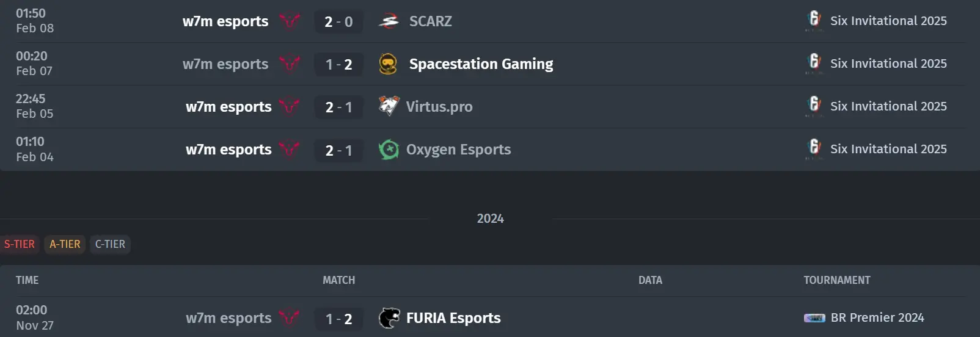Open the 2 - 1 score versus Oxygen Esports
The width and height of the screenshot is (980, 337).
pos(338,150)
